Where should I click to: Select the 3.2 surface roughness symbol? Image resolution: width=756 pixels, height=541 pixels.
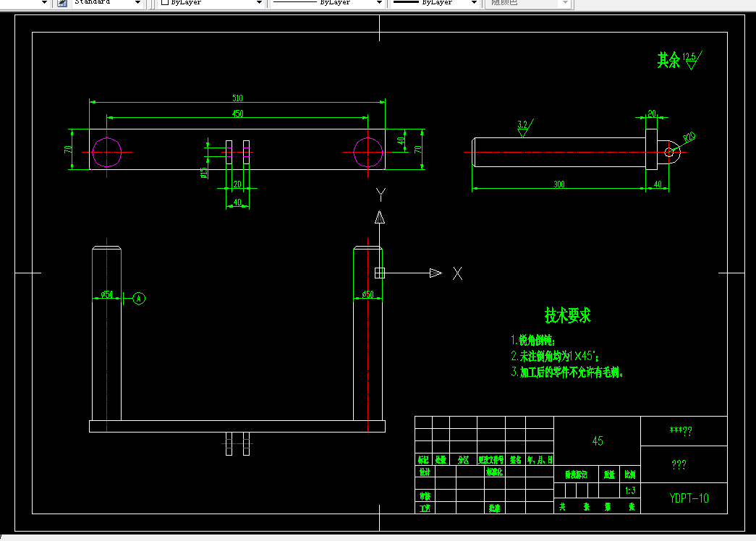click(x=524, y=128)
